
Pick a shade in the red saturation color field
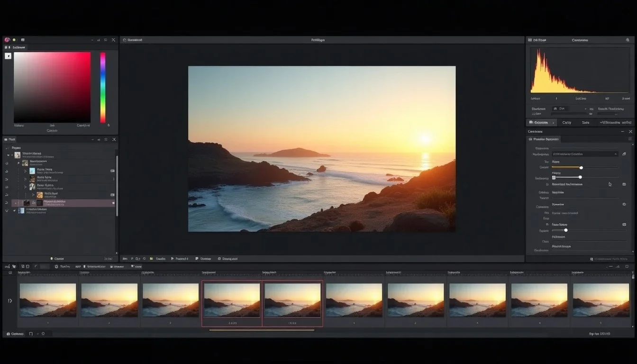(x=52, y=87)
